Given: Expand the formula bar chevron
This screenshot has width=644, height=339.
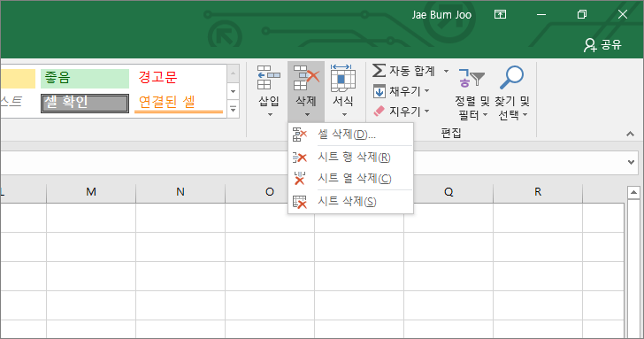Looking at the screenshot, I should point(632,162).
